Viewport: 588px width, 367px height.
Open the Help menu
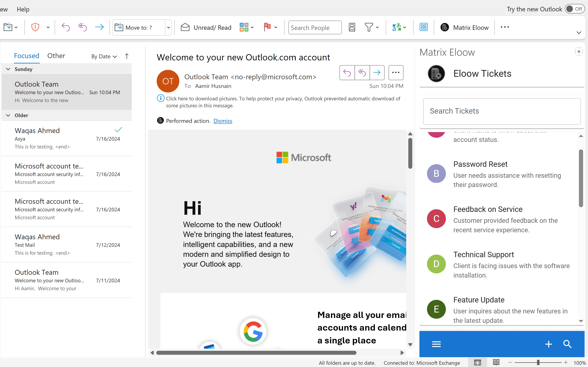tap(23, 9)
